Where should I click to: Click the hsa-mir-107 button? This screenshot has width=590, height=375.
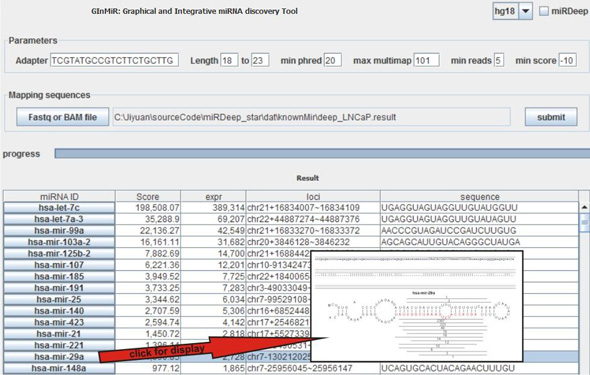59,265
